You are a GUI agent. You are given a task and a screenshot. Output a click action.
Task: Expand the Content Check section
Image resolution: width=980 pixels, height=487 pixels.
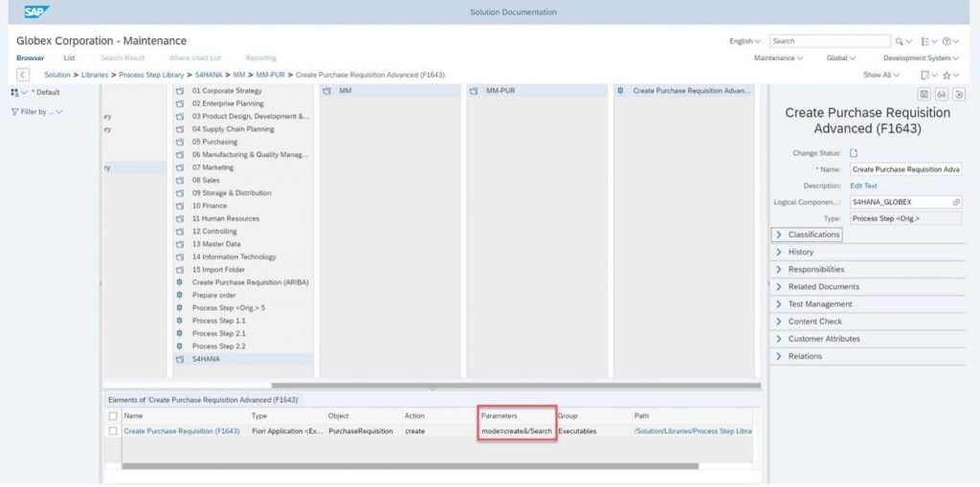(808, 321)
